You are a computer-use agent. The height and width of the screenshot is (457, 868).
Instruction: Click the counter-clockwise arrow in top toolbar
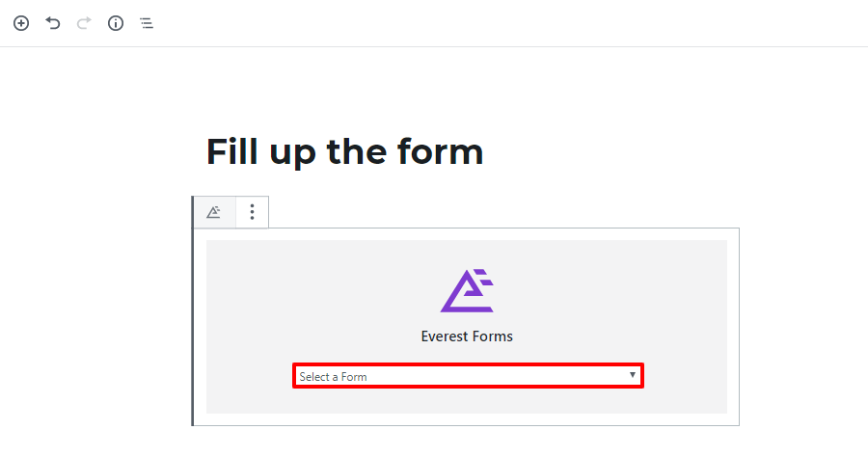pos(53,23)
